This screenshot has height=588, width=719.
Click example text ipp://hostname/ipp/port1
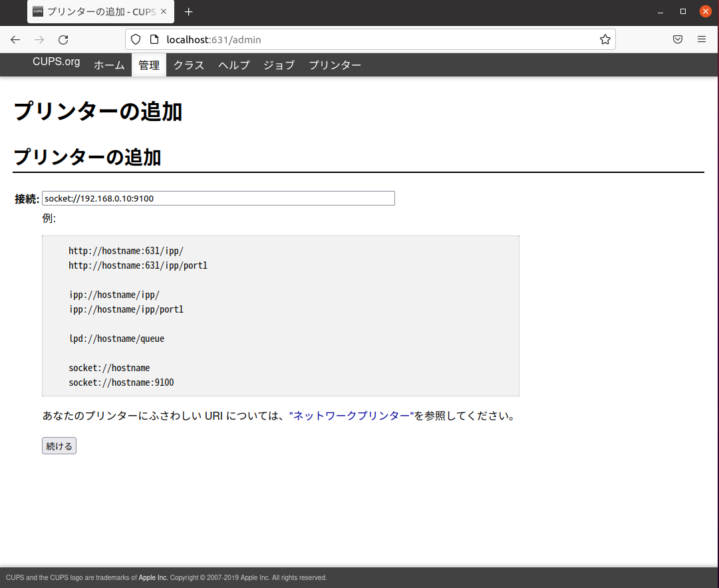(126, 309)
